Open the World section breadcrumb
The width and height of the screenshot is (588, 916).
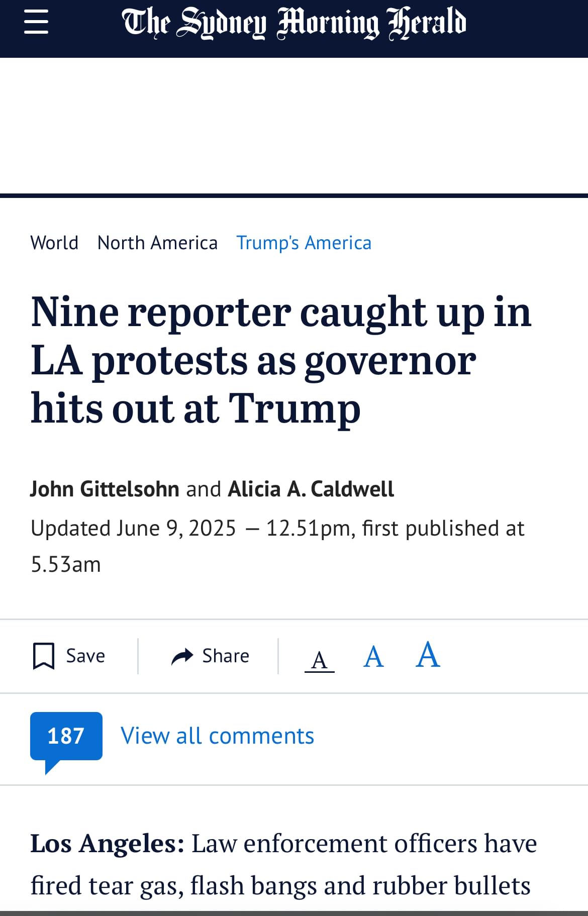[x=54, y=243]
